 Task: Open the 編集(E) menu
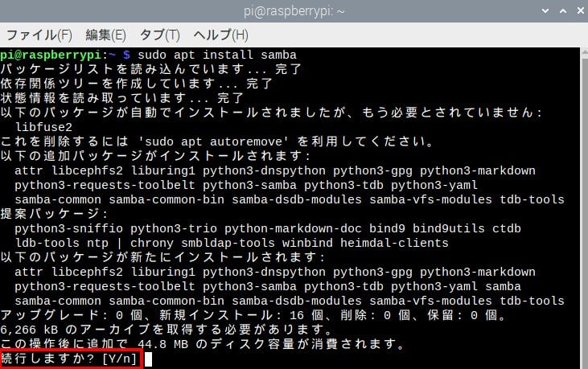105,35
